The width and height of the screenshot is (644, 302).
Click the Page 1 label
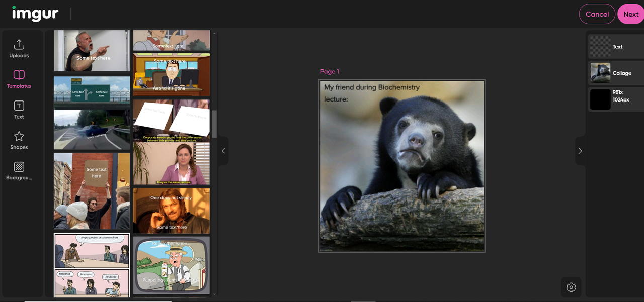tap(330, 71)
